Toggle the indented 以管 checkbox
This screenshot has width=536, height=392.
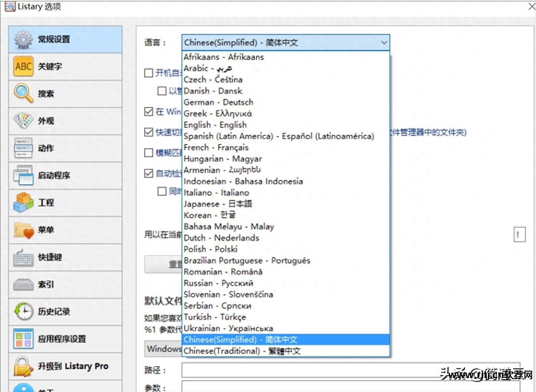pos(162,91)
